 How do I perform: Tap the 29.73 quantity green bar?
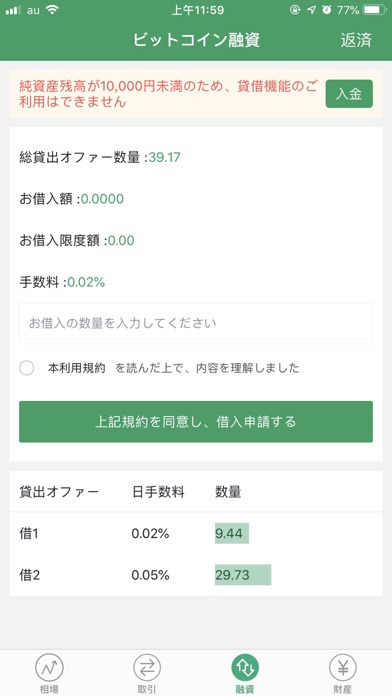[243, 575]
